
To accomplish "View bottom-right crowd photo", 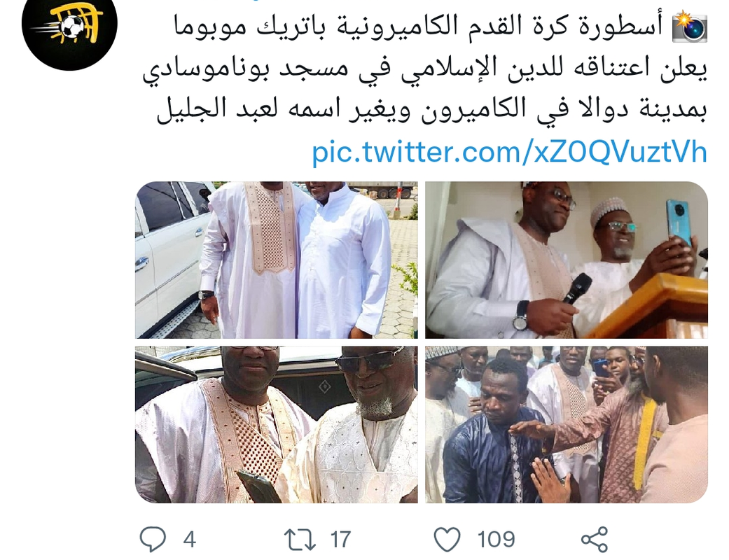I will click(x=567, y=424).
